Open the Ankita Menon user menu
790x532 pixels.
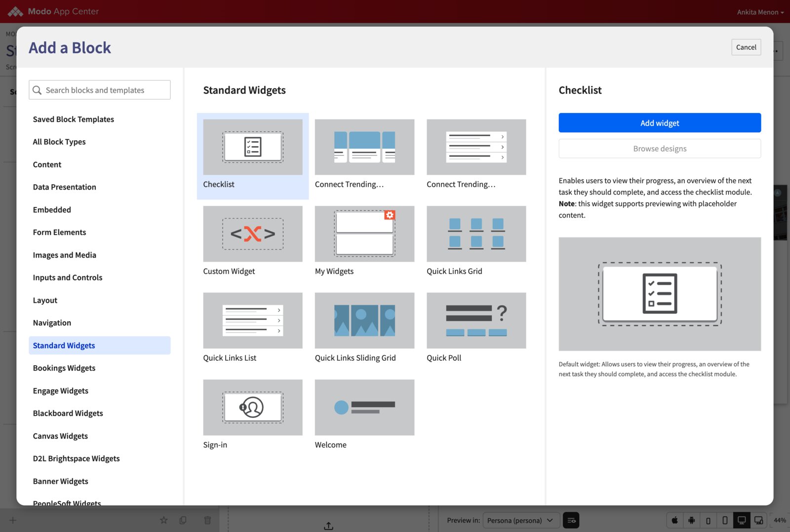(x=760, y=12)
